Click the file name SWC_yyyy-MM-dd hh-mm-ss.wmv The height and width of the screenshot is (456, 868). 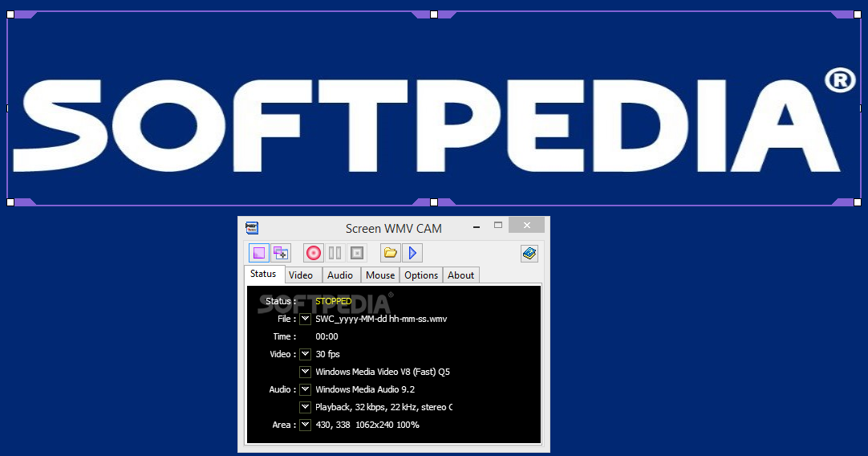381,320
